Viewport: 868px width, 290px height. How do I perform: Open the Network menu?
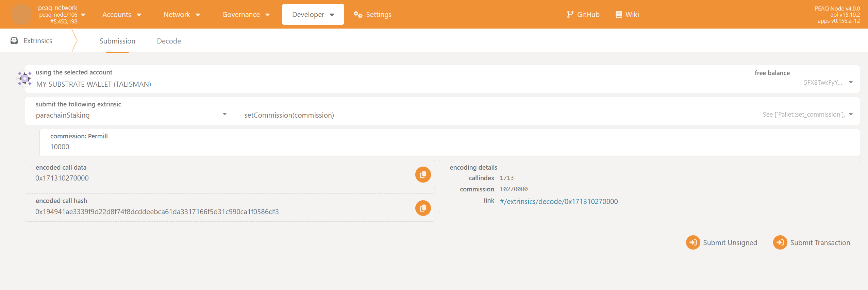point(182,14)
